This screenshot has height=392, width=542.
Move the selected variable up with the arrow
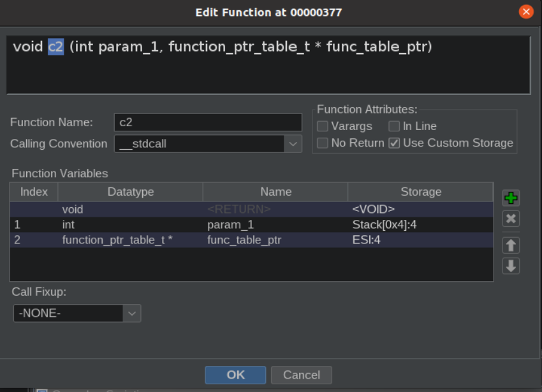[511, 245]
